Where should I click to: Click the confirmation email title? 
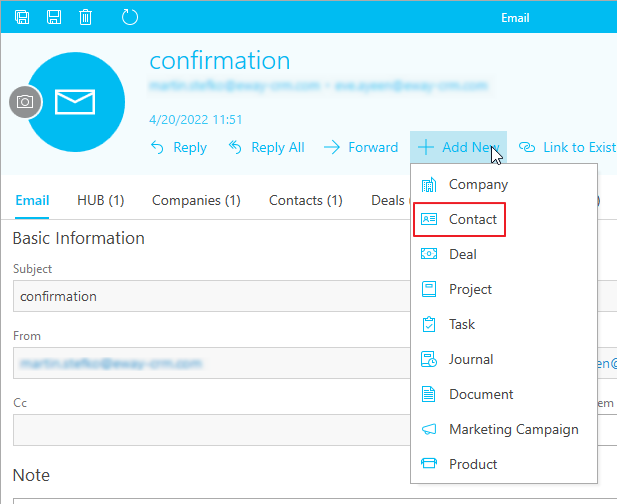[220, 61]
